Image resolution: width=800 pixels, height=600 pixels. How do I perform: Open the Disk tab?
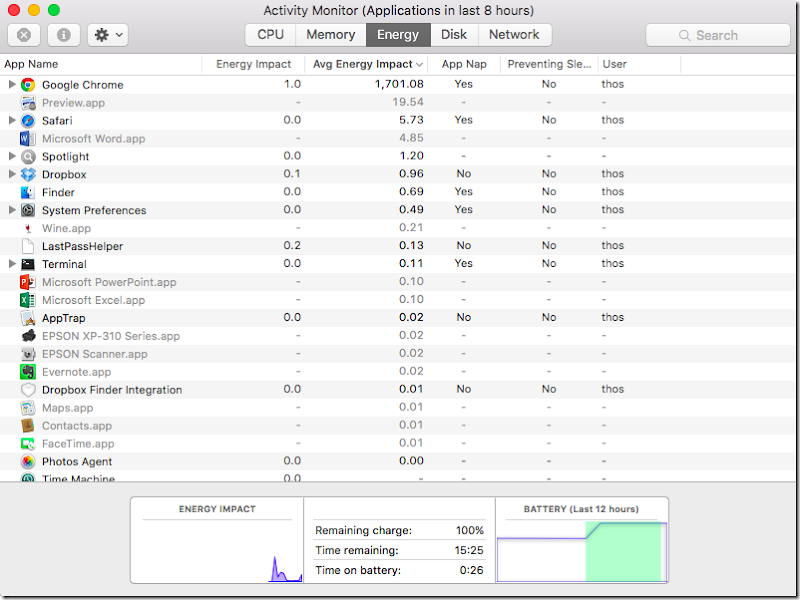[x=454, y=35]
